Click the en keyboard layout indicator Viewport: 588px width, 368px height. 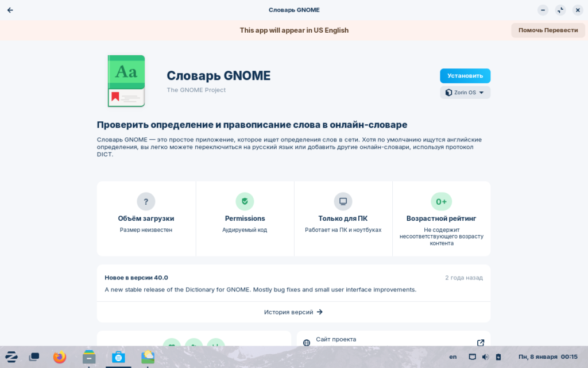coord(453,356)
